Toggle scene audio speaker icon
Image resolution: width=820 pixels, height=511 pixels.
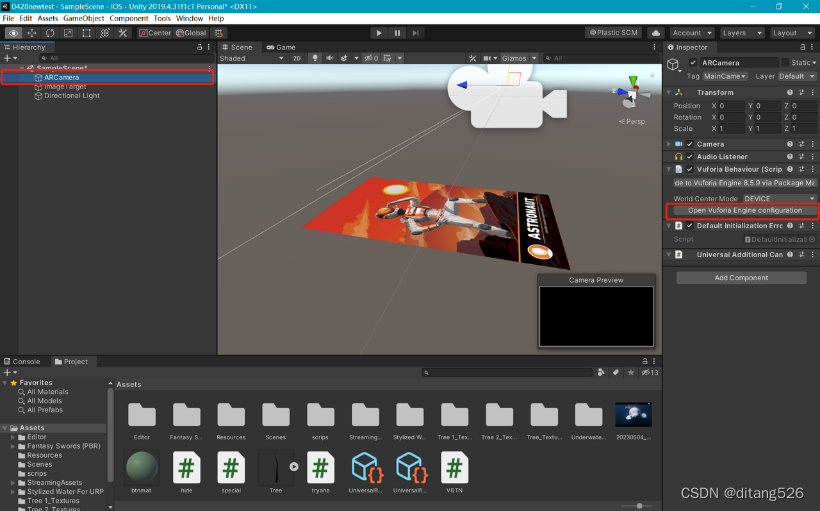(x=329, y=58)
